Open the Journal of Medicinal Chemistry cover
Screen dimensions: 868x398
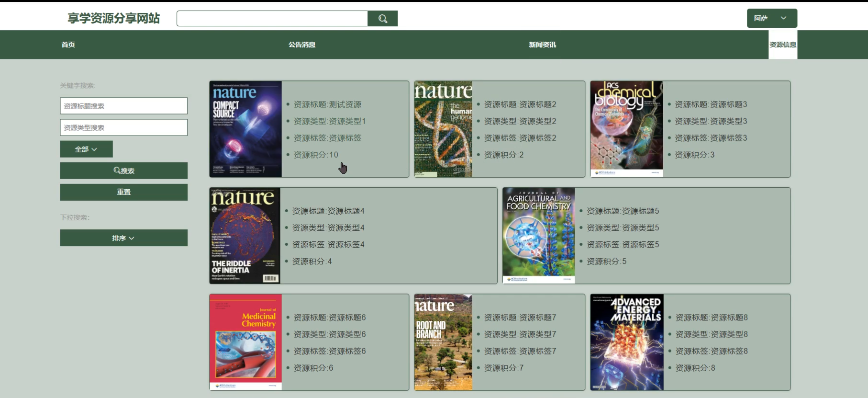click(x=245, y=342)
